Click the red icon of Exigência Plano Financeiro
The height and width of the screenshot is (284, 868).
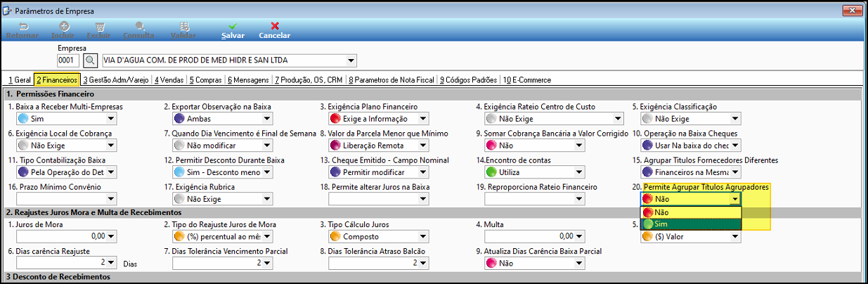335,120
